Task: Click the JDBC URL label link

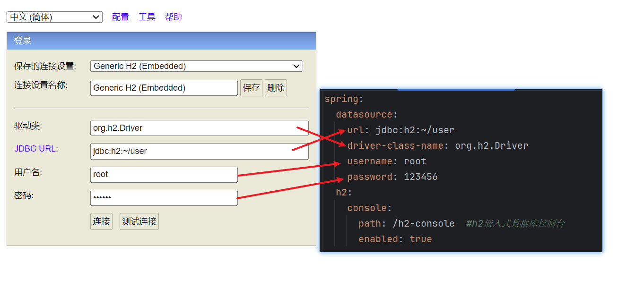Action: click(x=35, y=149)
